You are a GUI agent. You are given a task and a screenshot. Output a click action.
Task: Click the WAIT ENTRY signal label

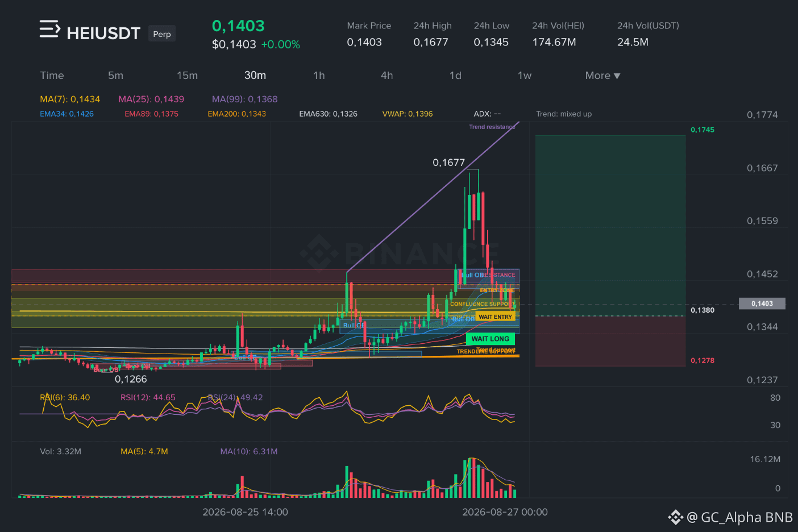tap(495, 317)
